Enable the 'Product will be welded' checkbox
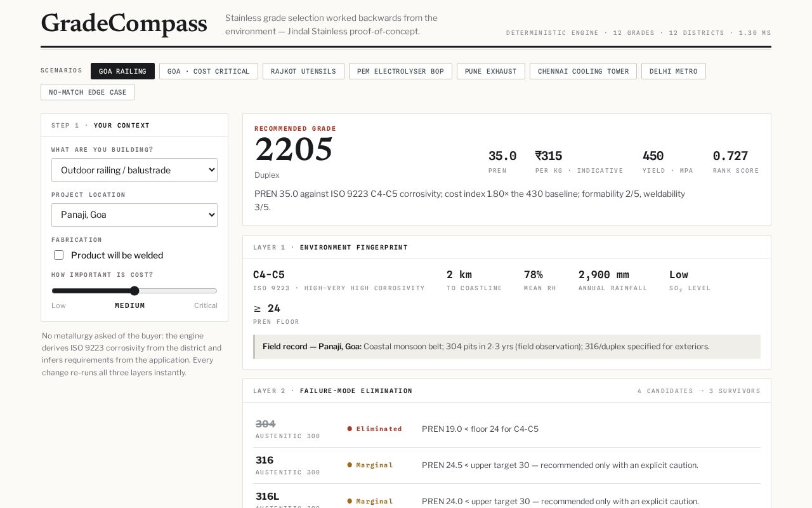This screenshot has height=508, width=812. (59, 255)
